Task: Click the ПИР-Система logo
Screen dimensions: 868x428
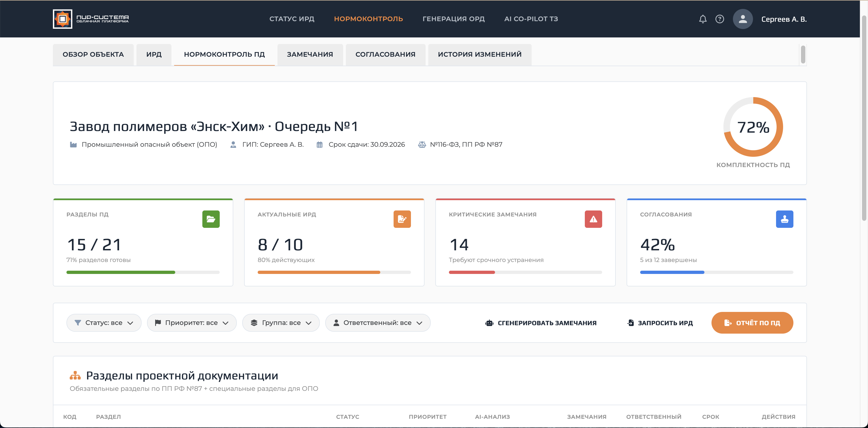Action: click(91, 19)
